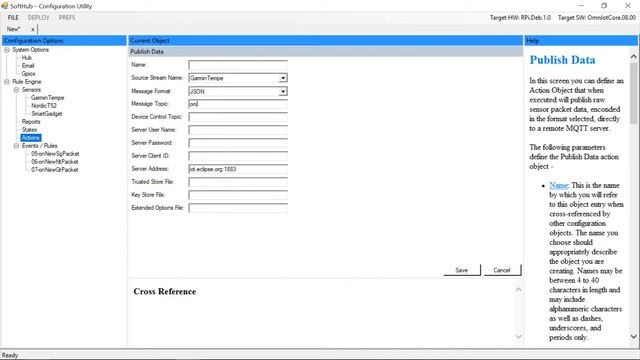Viewport: 640px width, 360px height.
Task: Close the New* tab with its x
Action: (x=33, y=29)
